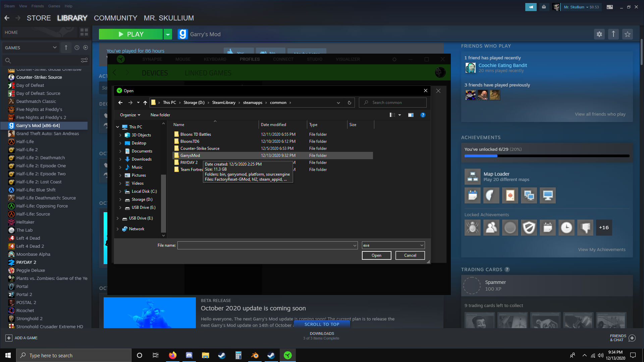Click the Garry's Mod settings gear icon
Screen dimensions: 644x362
pyautogui.click(x=599, y=34)
